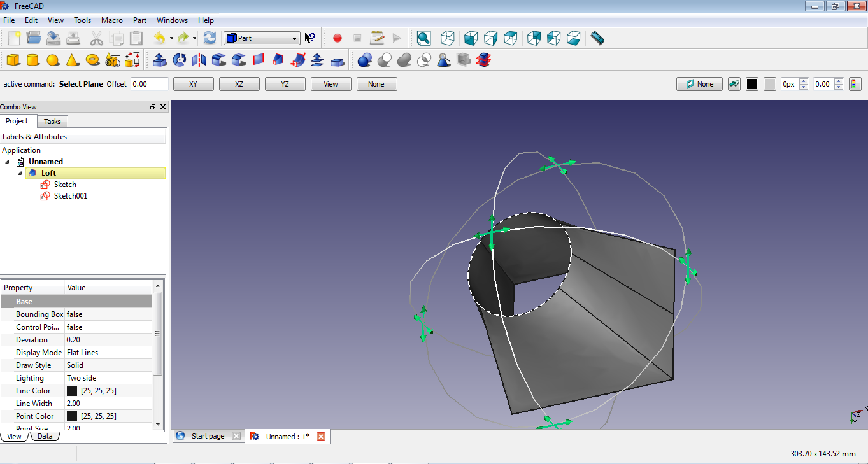Viewport: 868px width, 464px height.
Task: Create a cube primitive
Action: pyautogui.click(x=13, y=60)
